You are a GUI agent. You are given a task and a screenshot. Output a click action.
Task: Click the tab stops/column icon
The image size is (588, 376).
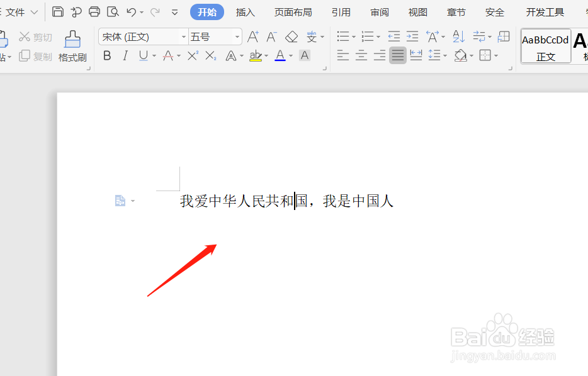(x=504, y=36)
